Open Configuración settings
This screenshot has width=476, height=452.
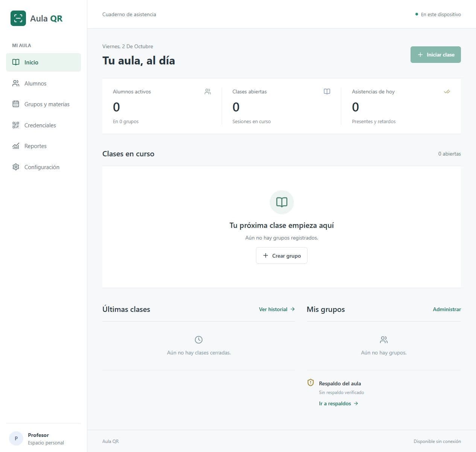[43, 167]
